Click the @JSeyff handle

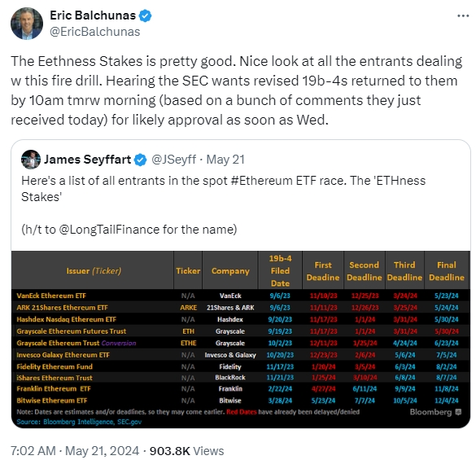pos(173,160)
